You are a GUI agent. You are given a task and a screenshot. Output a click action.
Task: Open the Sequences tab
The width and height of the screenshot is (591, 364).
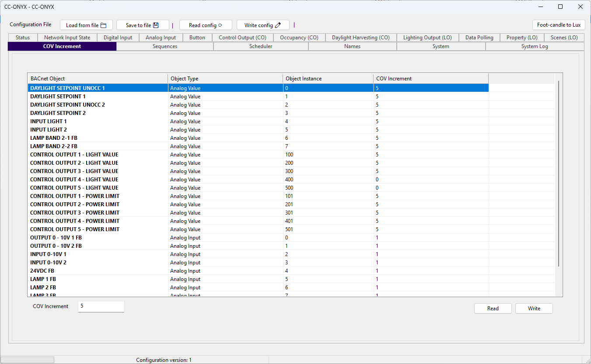165,46
